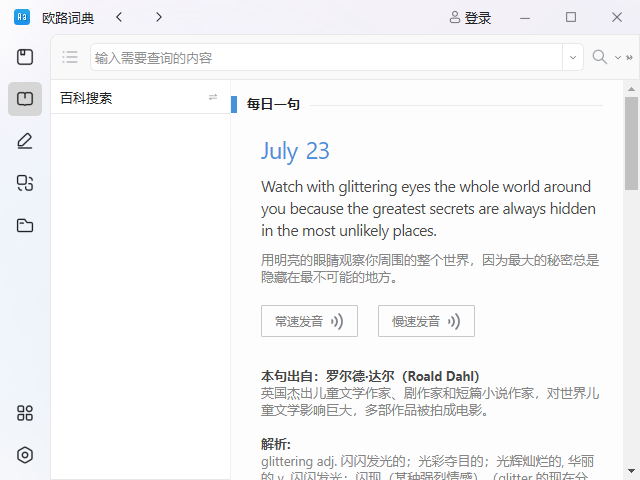Click the magnifier search icon
This screenshot has height=480, width=640.
click(600, 57)
